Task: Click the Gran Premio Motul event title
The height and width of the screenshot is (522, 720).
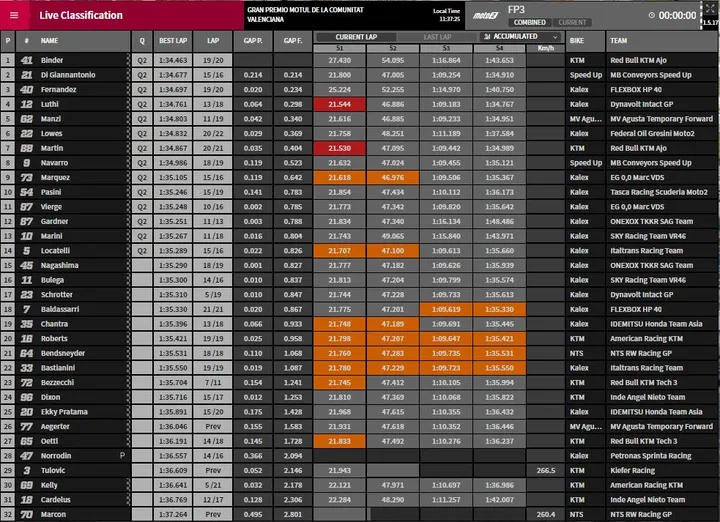Action: pos(305,15)
